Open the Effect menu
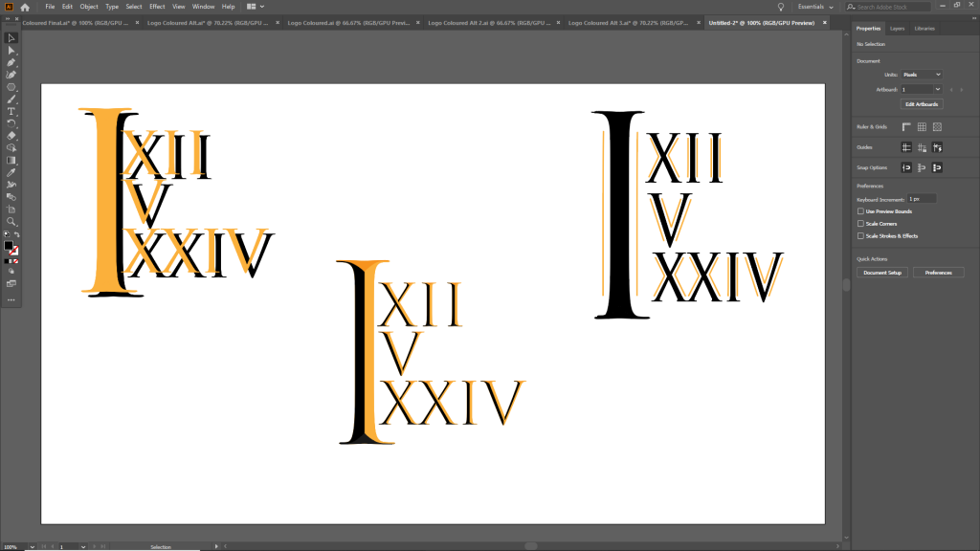Image resolution: width=980 pixels, height=551 pixels. click(x=157, y=7)
